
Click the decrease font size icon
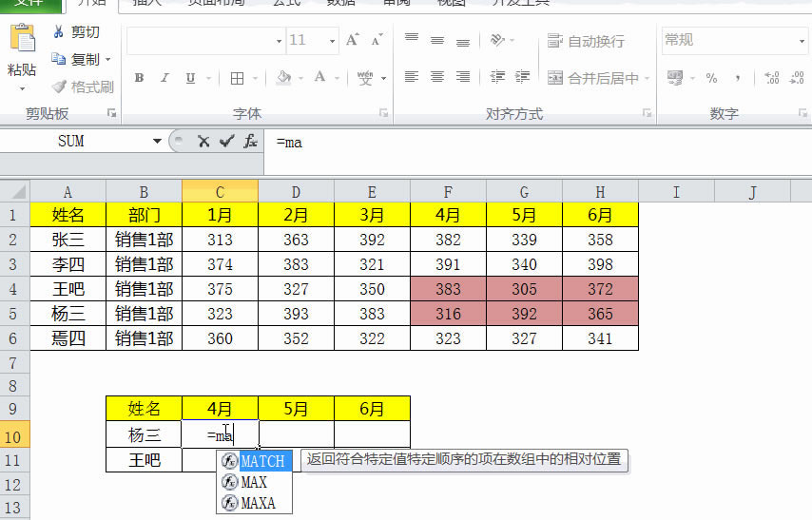(377, 40)
